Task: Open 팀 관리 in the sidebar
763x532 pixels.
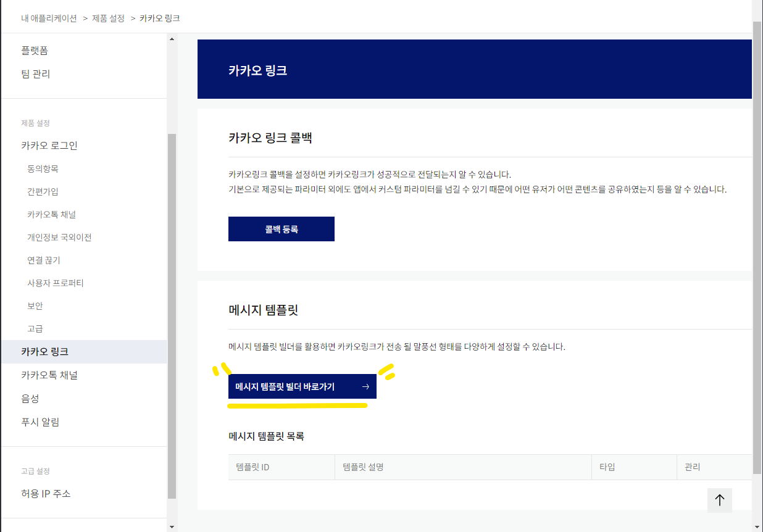Action: point(36,74)
